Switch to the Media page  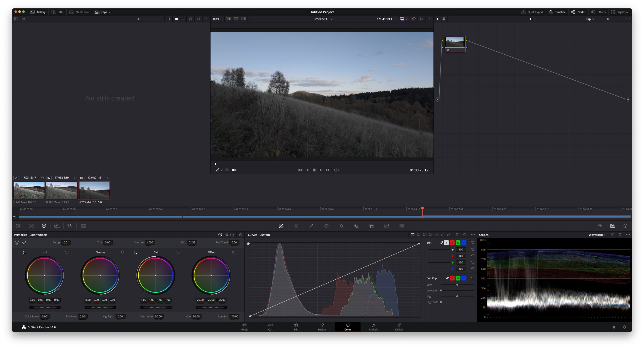click(x=244, y=327)
